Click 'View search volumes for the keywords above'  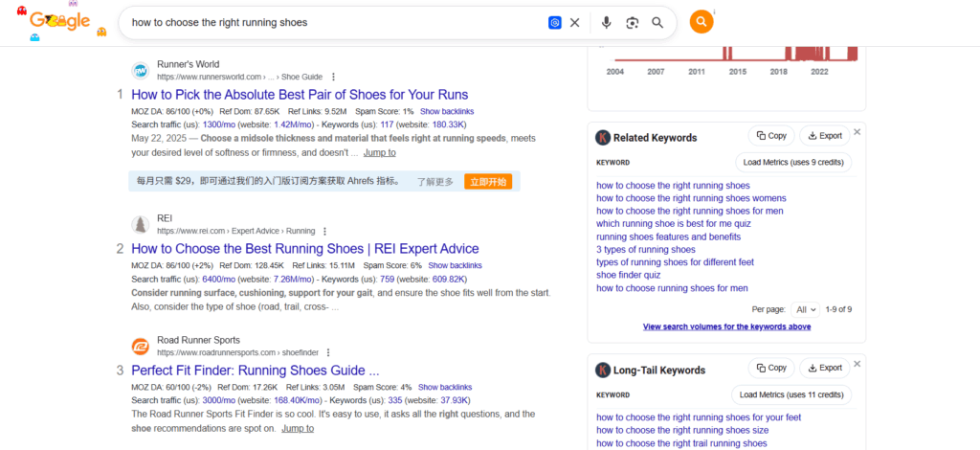(x=726, y=326)
